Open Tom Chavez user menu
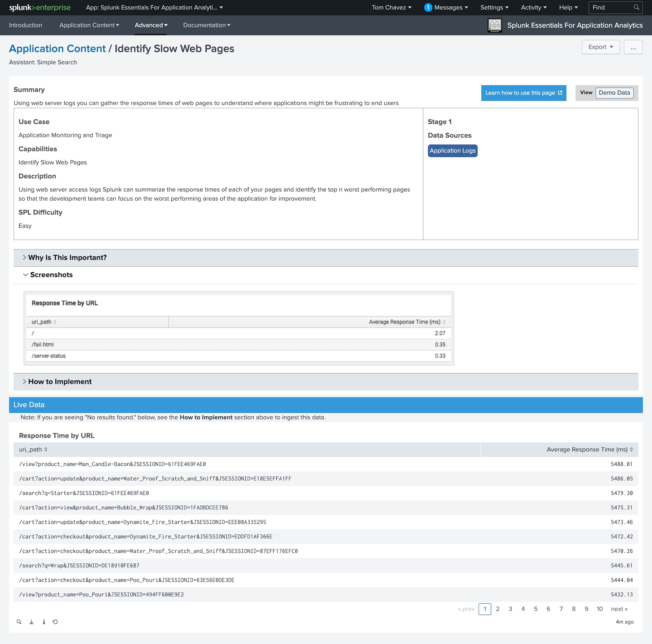The image size is (652, 644). point(392,7)
